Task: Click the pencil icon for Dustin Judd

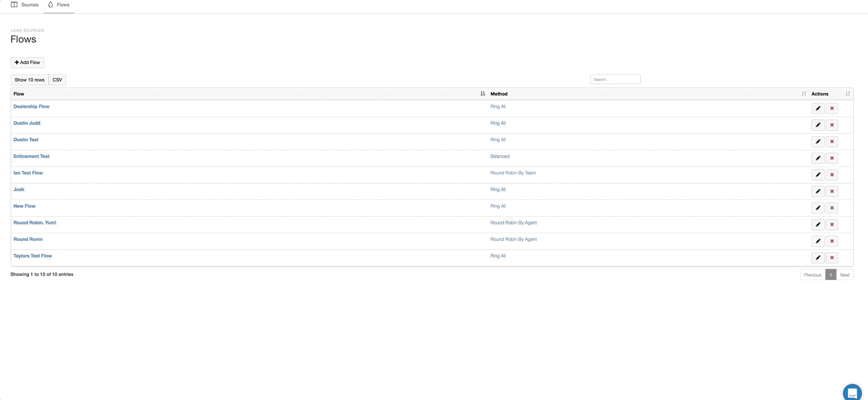Action: 818,125
